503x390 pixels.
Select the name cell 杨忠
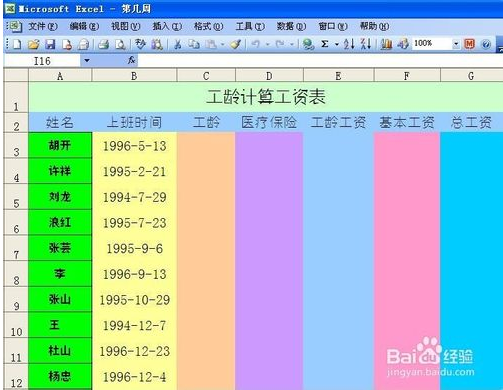coord(60,377)
